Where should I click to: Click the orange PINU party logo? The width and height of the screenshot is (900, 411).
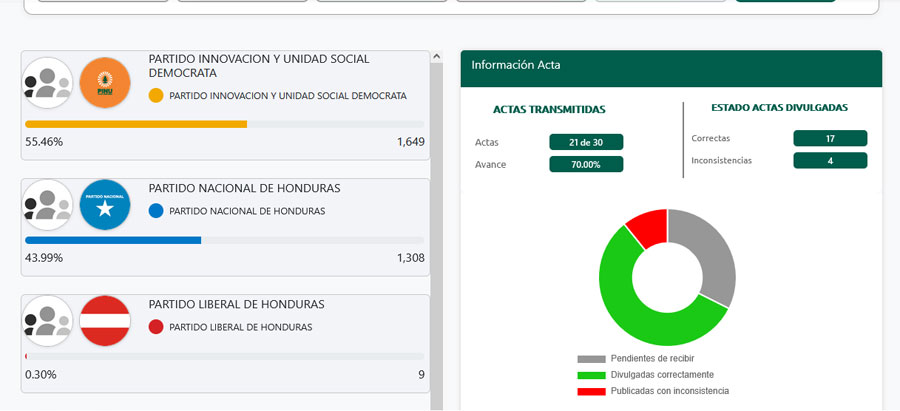tap(105, 83)
